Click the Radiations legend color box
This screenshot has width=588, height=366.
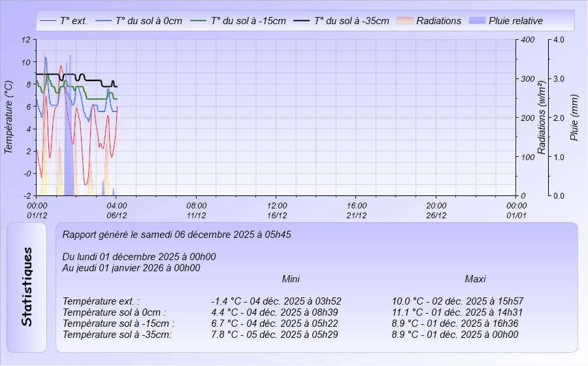pos(405,21)
